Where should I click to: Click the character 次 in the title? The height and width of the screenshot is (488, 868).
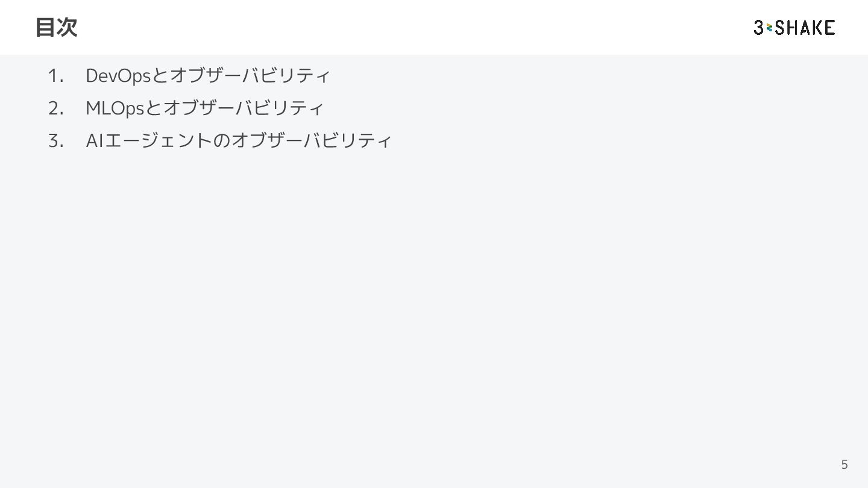click(x=67, y=27)
